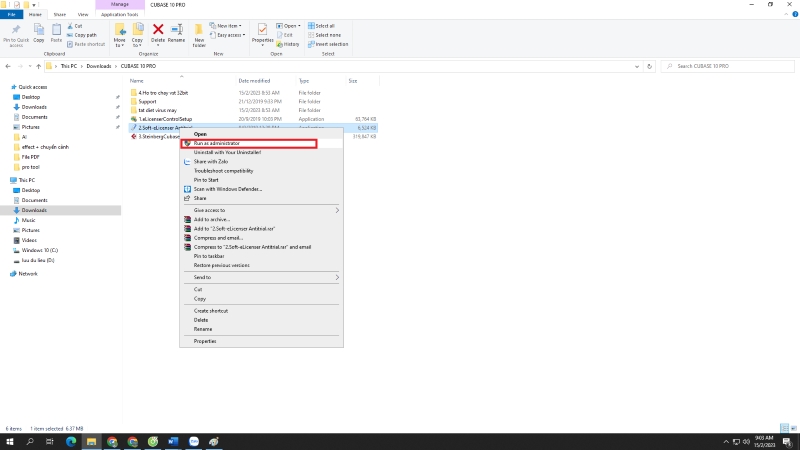This screenshot has height=450, width=800.
Task: Open Microsoft Edge from the taskbar
Action: click(x=71, y=442)
